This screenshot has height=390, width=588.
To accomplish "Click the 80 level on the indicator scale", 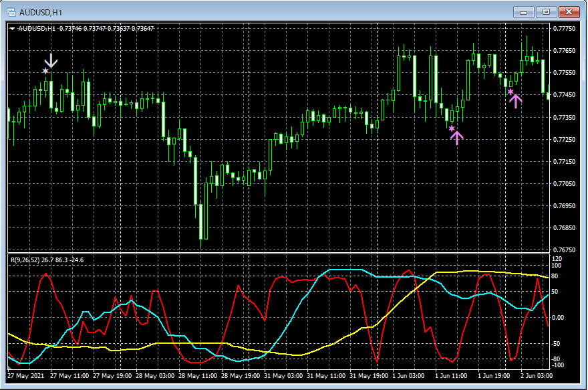I will (556, 276).
